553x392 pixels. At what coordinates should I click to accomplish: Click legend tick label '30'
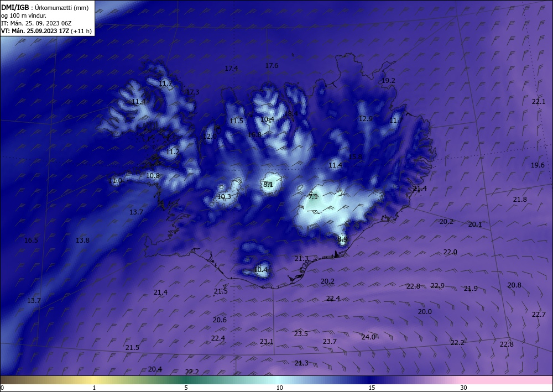click(463, 388)
